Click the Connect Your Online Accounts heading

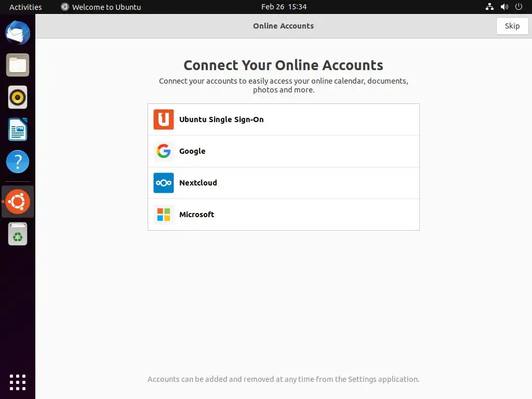(283, 65)
